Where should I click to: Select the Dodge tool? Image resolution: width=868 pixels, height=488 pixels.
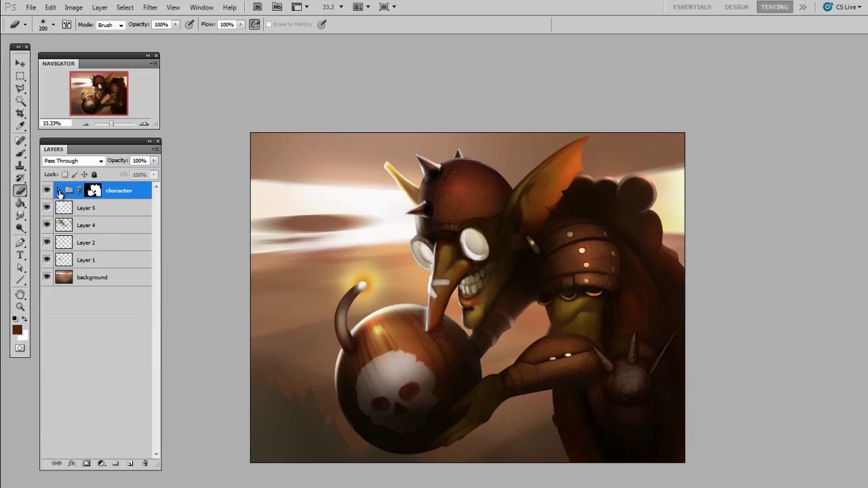20,228
